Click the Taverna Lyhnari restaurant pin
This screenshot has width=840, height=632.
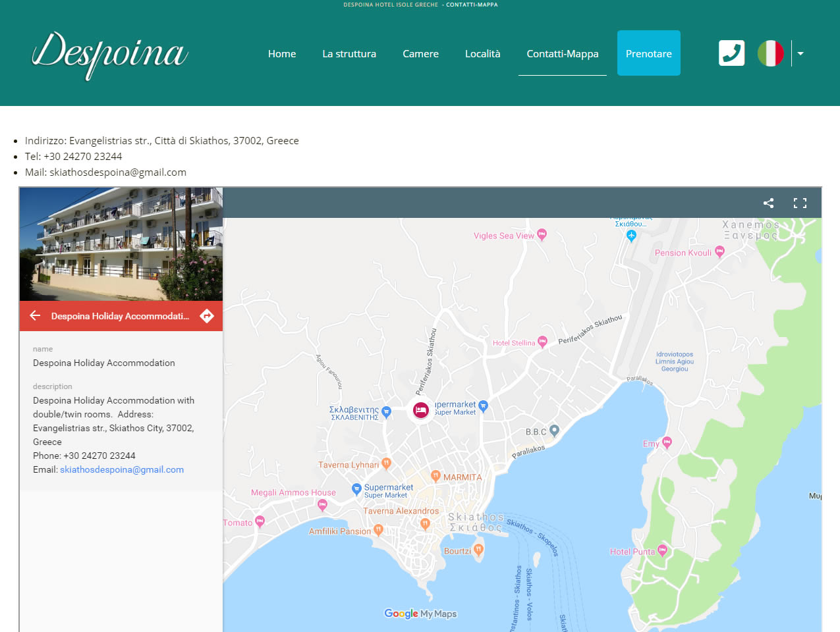point(386,463)
